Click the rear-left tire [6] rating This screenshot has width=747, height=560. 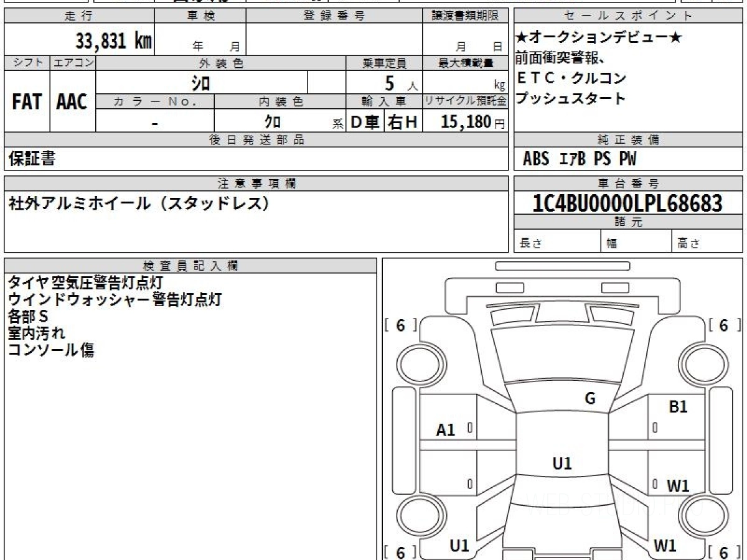[400, 552]
